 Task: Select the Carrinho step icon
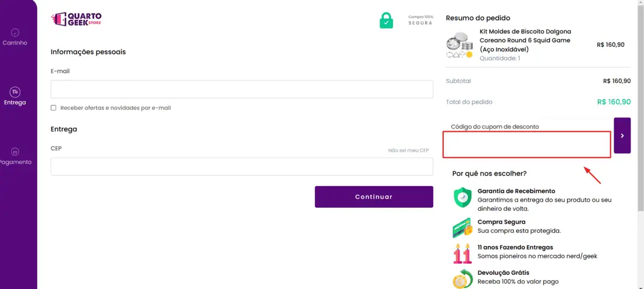tap(15, 32)
